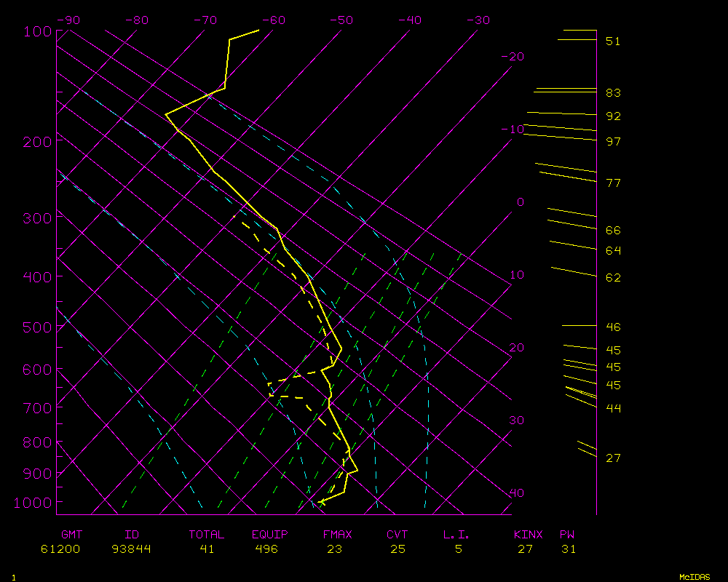
Task: Select the 40 degree isotherm label
Action: tap(516, 493)
